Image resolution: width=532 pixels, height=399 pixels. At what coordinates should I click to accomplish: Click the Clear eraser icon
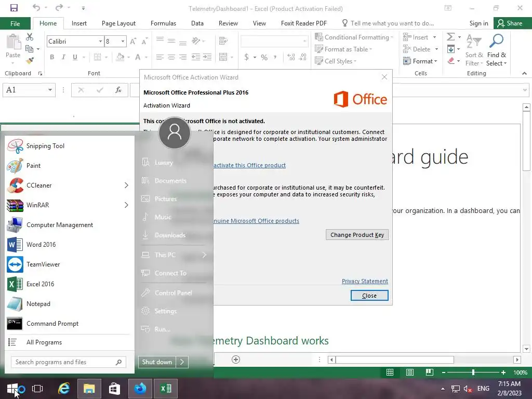(x=451, y=61)
